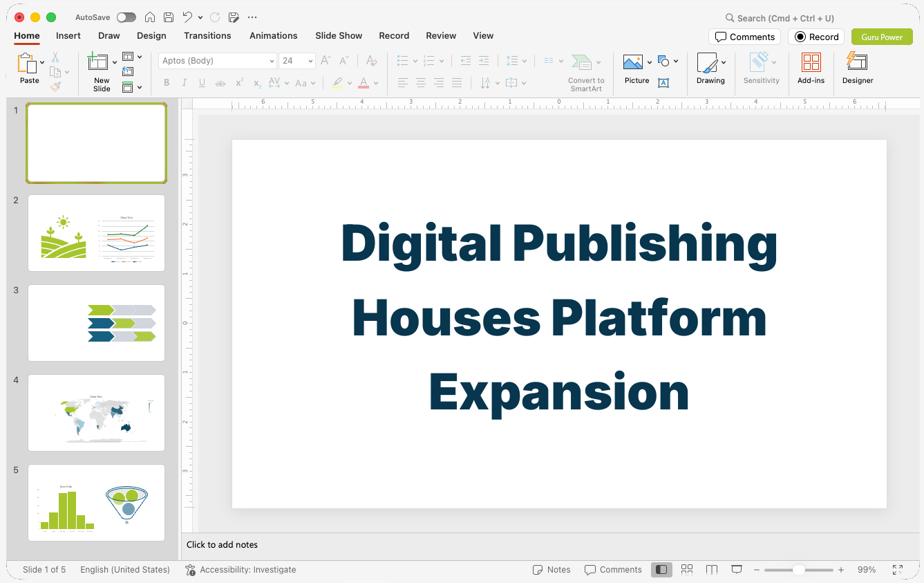Viewport: 924px width, 583px height.
Task: Click the Superscript x² icon
Action: [239, 83]
